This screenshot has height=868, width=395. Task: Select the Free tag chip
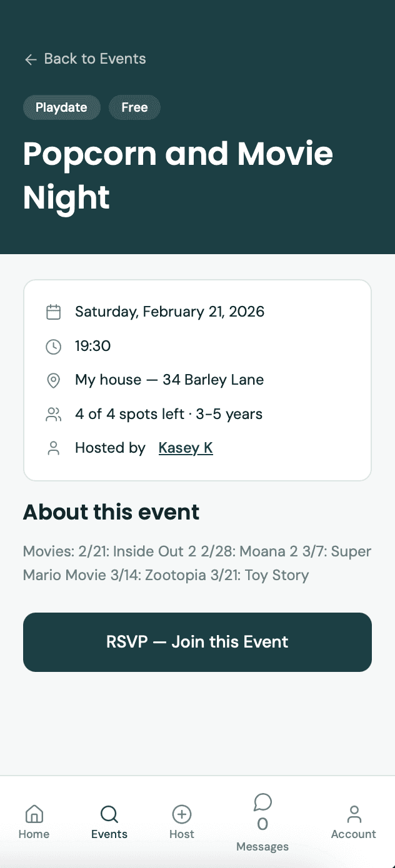[134, 107]
